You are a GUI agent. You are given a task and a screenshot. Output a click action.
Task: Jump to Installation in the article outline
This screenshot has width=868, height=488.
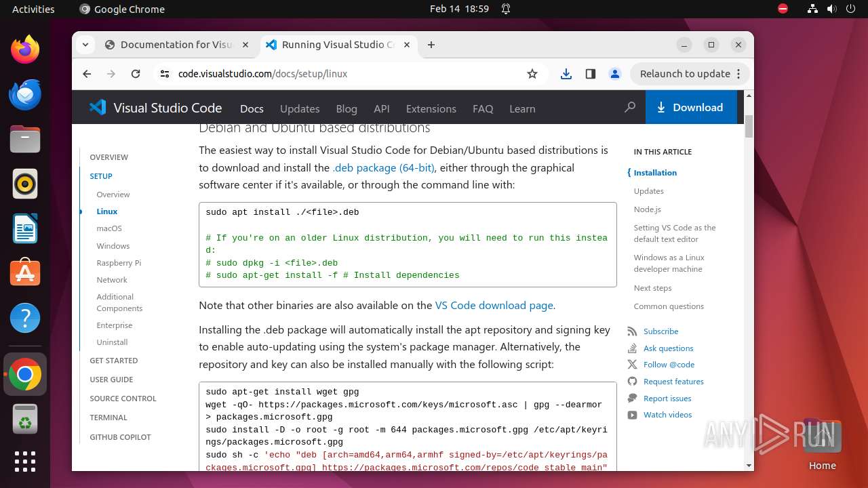(x=655, y=173)
